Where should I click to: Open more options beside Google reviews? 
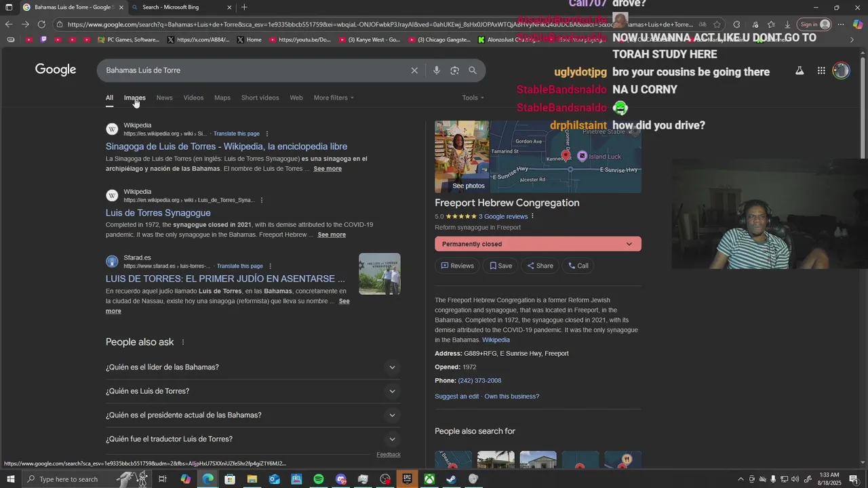[532, 216]
